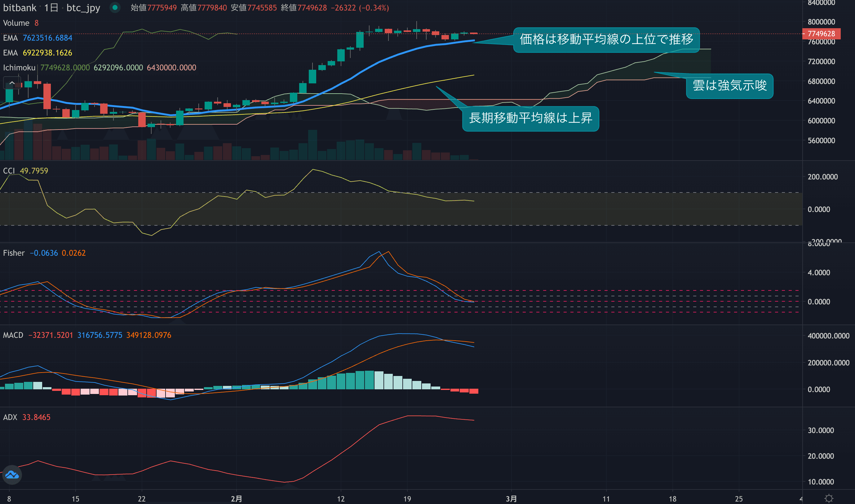Select the Ichimoku indicator legend
Screen dimensions: 855x504
(x=19, y=68)
